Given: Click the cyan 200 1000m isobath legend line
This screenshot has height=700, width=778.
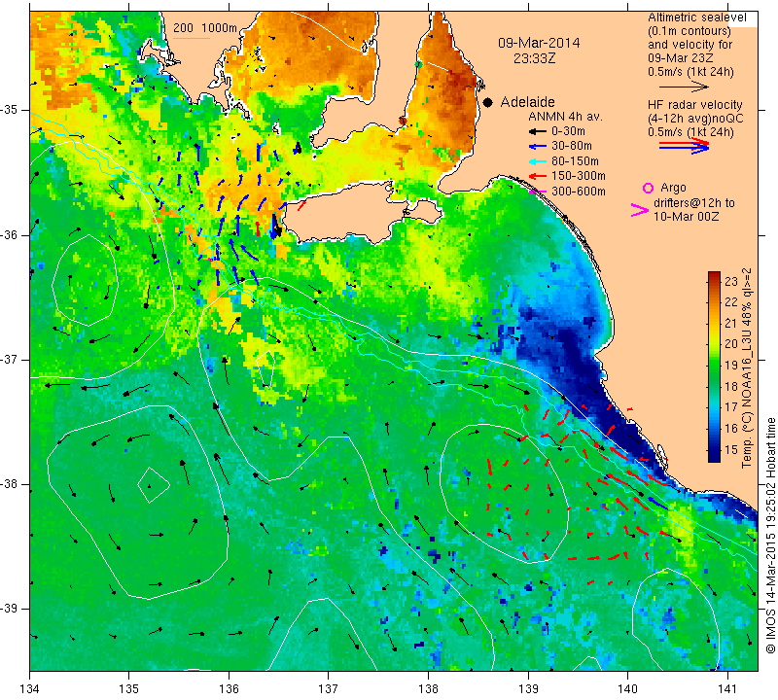Looking at the screenshot, I should 191,38.
